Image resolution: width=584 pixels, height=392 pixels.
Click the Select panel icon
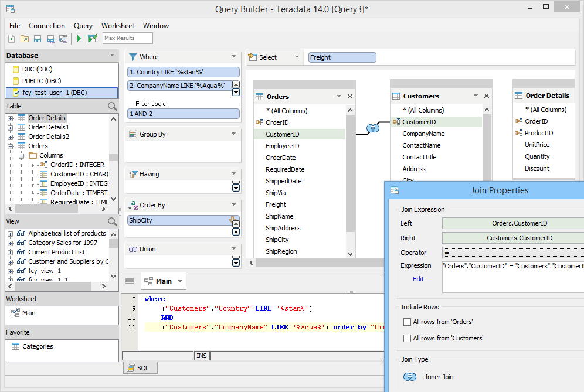tap(253, 57)
